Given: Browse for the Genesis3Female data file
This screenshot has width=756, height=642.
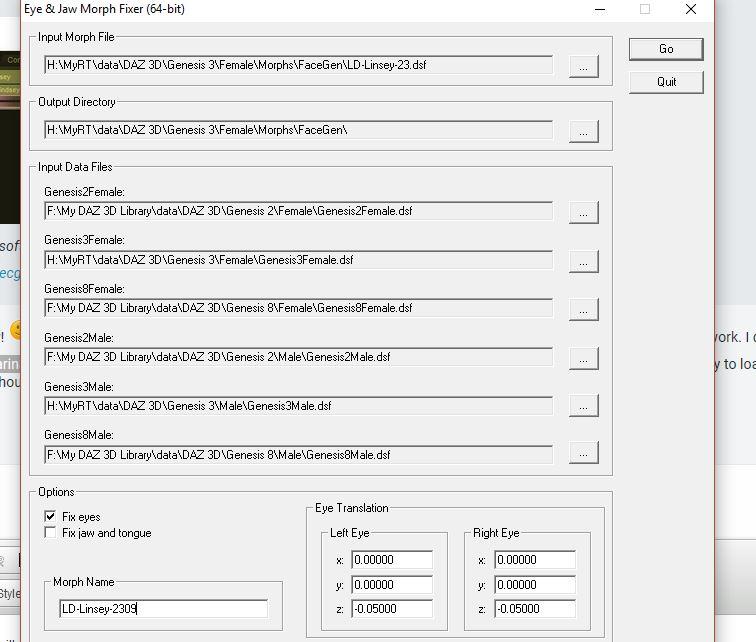Looking at the screenshot, I should (x=583, y=261).
